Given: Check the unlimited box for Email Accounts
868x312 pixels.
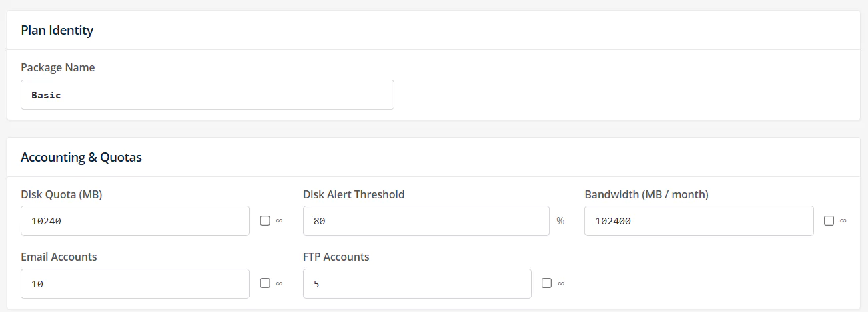Looking at the screenshot, I should 265,283.
